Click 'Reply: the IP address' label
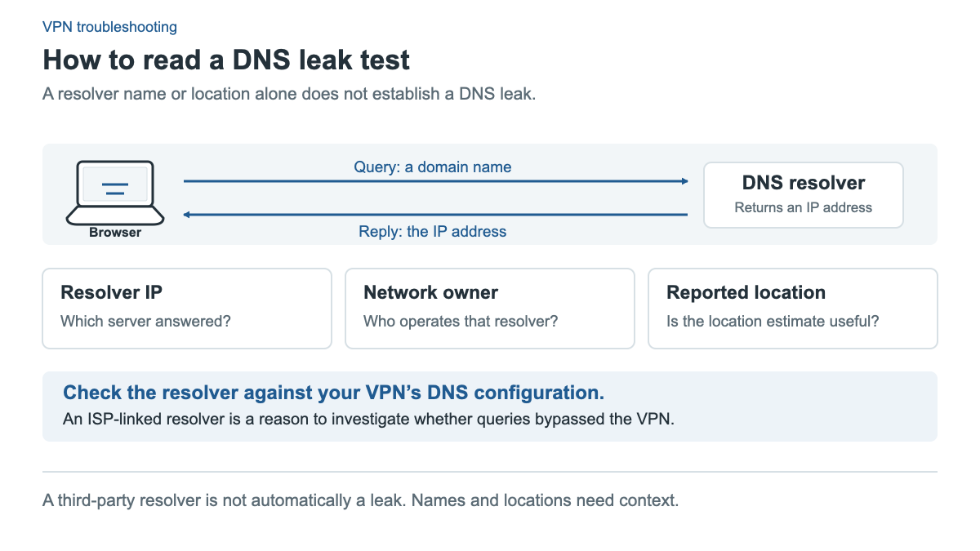The height and width of the screenshot is (551, 980). (x=433, y=232)
